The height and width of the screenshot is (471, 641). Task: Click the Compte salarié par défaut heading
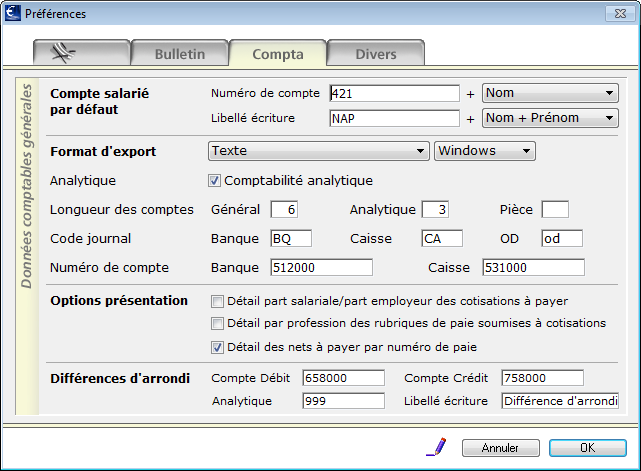click(99, 101)
